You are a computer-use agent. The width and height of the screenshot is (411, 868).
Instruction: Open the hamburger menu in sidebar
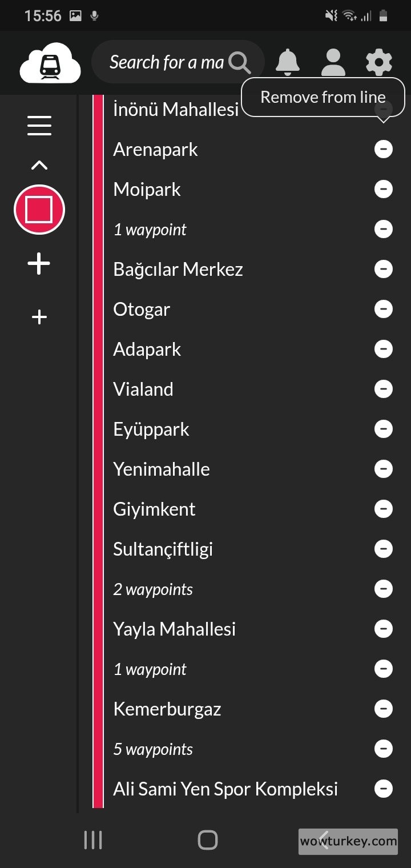(x=39, y=126)
